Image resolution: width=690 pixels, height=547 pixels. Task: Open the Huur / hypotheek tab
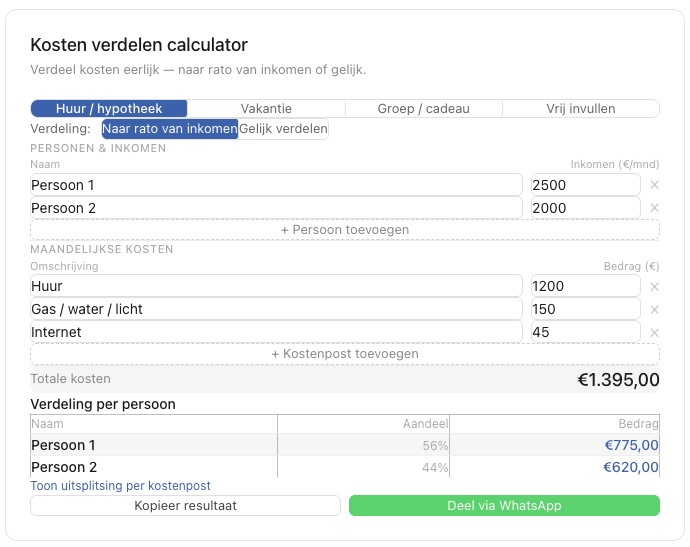click(x=109, y=109)
